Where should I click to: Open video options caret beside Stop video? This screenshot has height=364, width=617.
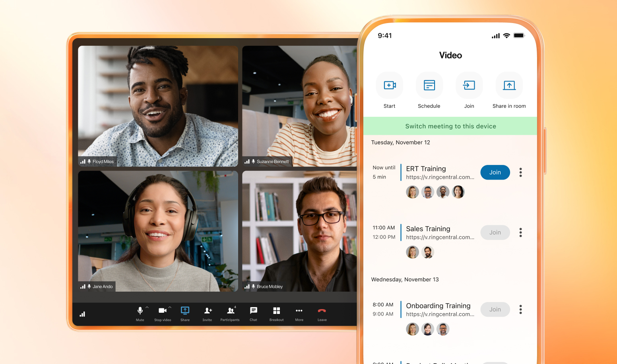pos(170,307)
